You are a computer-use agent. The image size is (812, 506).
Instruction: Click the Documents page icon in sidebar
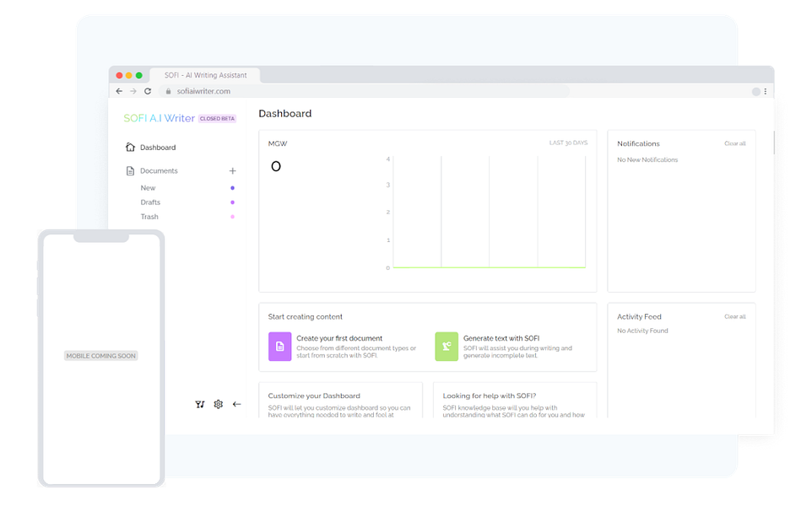click(x=131, y=170)
